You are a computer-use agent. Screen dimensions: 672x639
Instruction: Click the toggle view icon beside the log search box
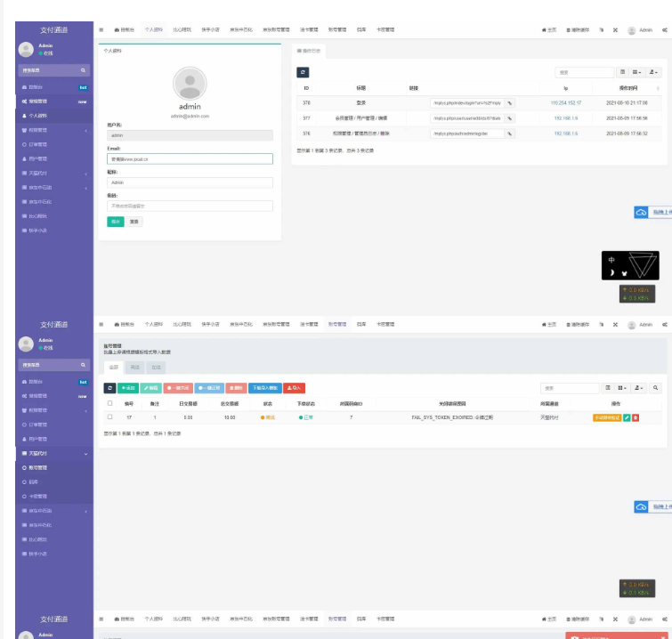(621, 72)
